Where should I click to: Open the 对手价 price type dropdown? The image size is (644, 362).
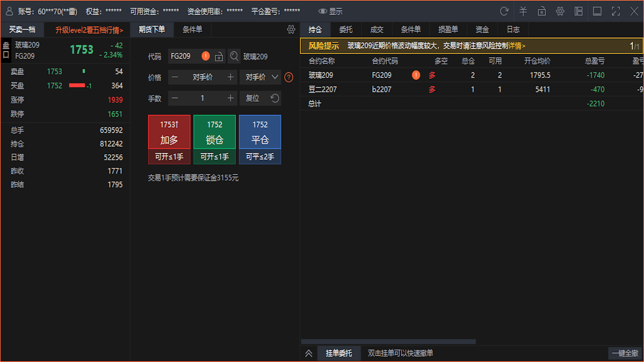[261, 77]
